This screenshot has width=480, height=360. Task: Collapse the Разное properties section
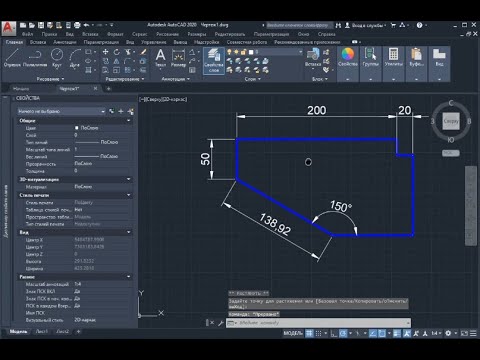click(128, 277)
